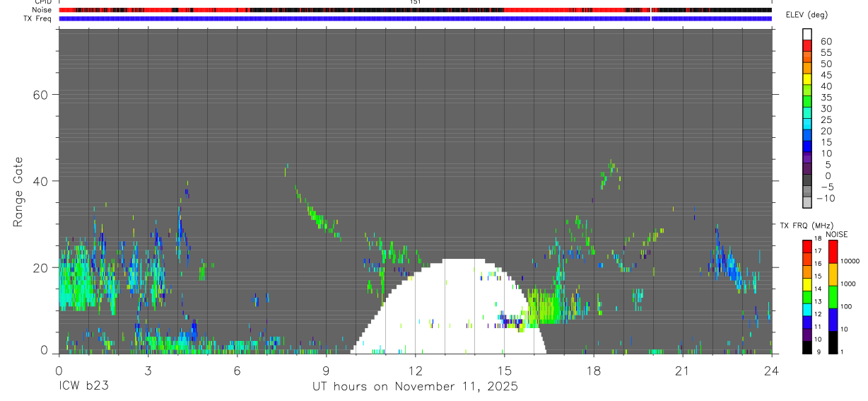This screenshot has height=401, width=868.
Task: Click the blue segment of the NOISE colorbar
Action: 833,319
